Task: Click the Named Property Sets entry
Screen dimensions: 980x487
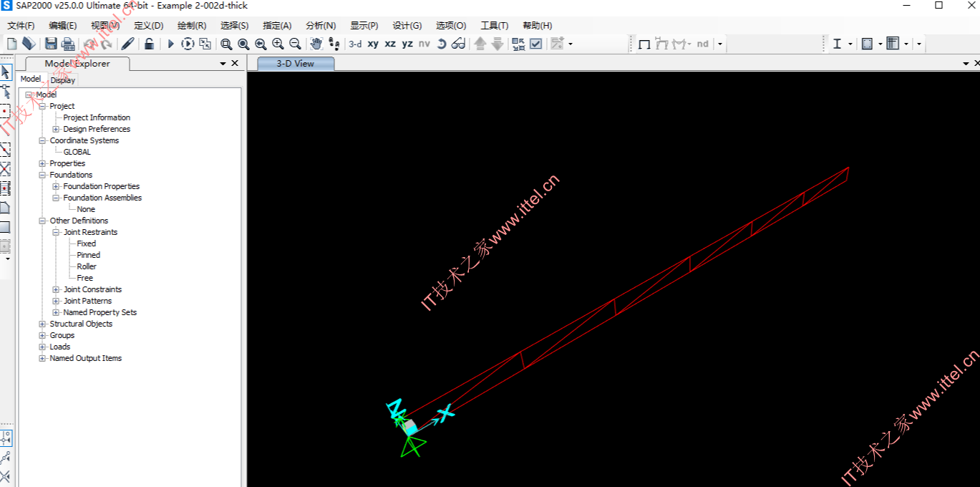Action: (x=100, y=312)
